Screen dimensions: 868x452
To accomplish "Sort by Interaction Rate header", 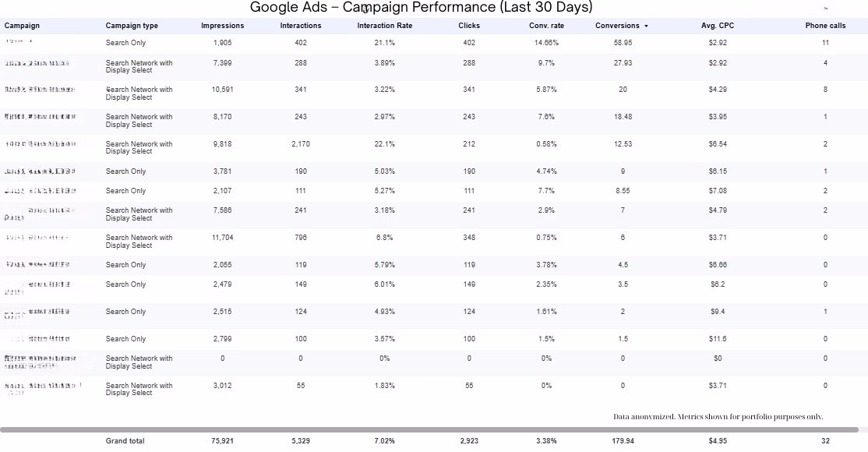I will pyautogui.click(x=385, y=26).
